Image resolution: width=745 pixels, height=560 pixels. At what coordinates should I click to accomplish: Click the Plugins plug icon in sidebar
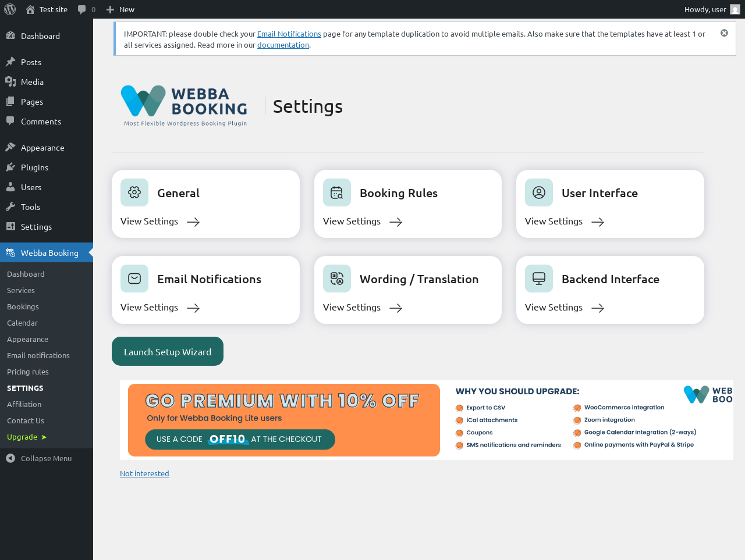coord(10,167)
